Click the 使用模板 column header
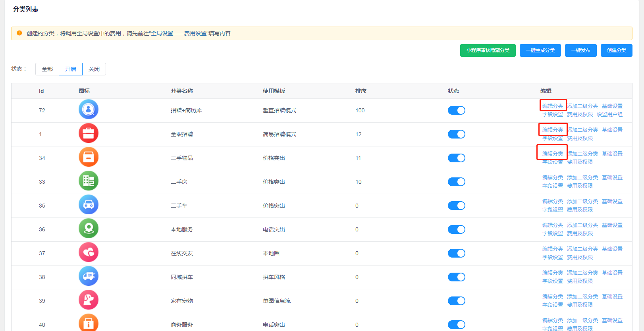The image size is (644, 331). (x=274, y=91)
